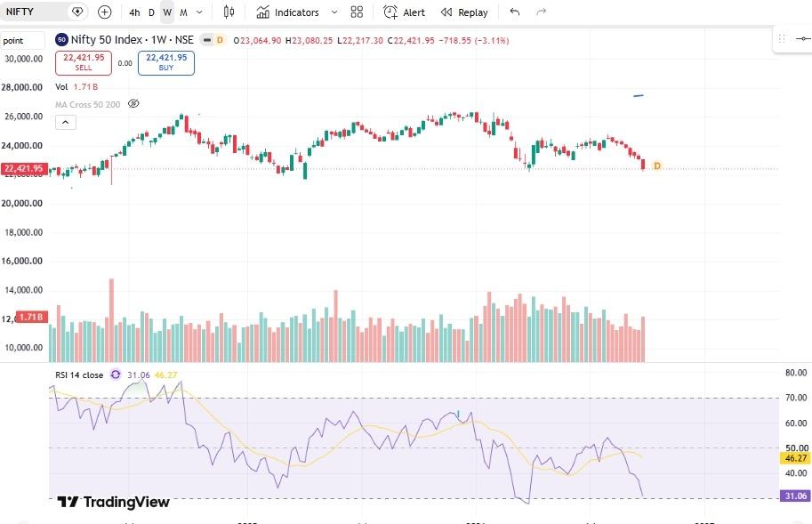Click the 22,421.95 SELL button
812x524 pixels.
click(84, 62)
